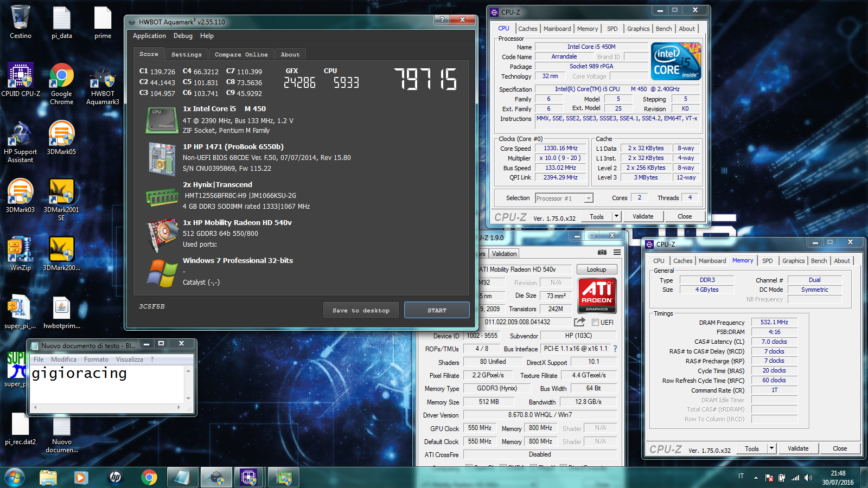Click the Notepad horizontal scrollbar right arrow
This screenshot has height=488, width=868.
click(179, 407)
